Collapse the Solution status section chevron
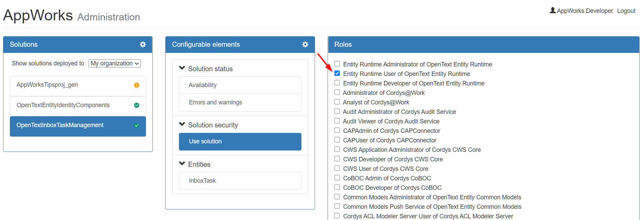This screenshot has height=220, width=644. point(182,68)
